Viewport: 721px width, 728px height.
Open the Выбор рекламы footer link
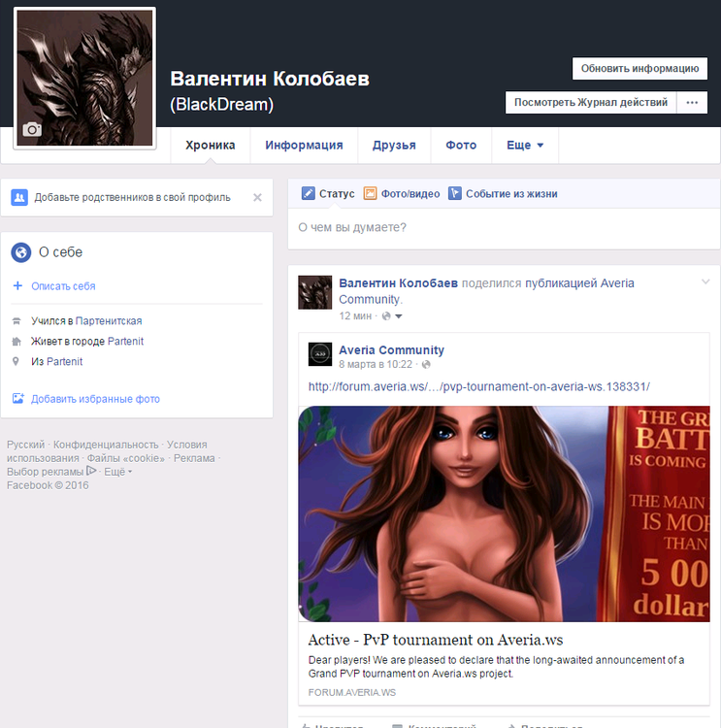[45, 472]
